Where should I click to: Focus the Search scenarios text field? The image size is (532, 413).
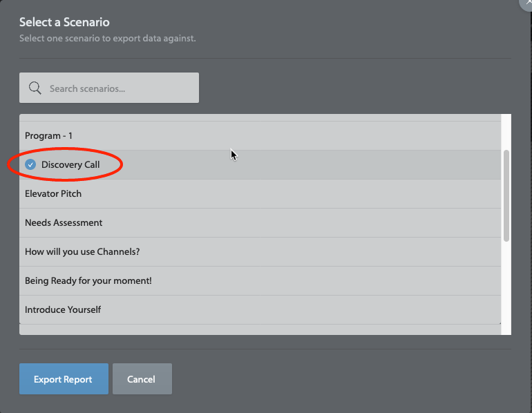pyautogui.click(x=117, y=88)
